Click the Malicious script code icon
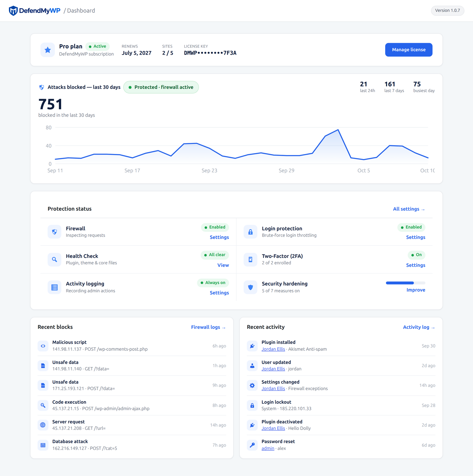Screen dimensions: 473x476 click(43, 346)
